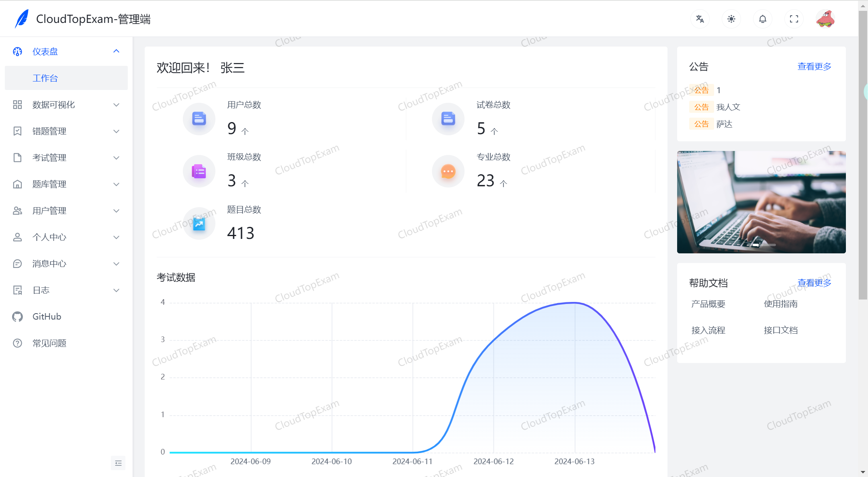Select the 数据可视化 chart icon
This screenshot has width=868, height=477.
(17, 104)
